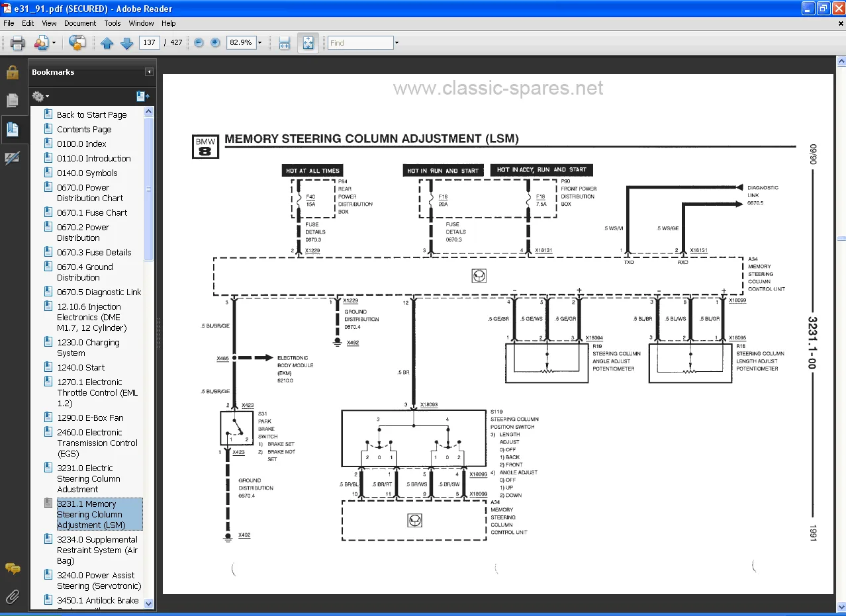Click the Start Meeting globe icon
This screenshot has width=846, height=616.
[77, 43]
